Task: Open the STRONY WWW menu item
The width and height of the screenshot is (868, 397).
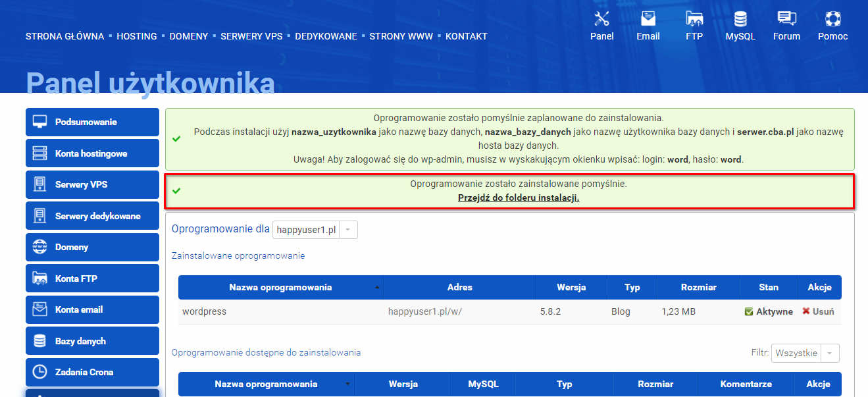Action: coord(401,36)
